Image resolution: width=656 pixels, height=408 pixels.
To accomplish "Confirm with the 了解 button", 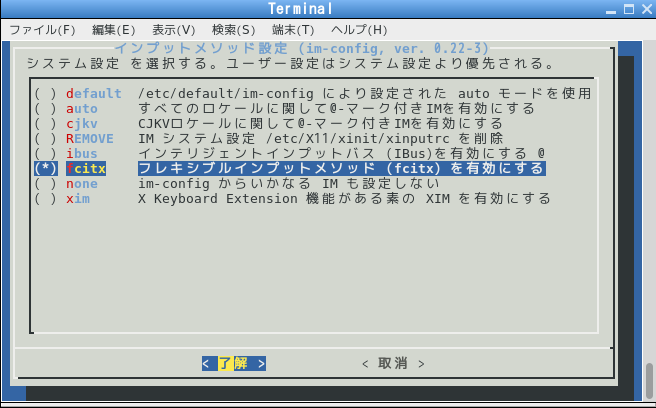I will click(x=233, y=363).
